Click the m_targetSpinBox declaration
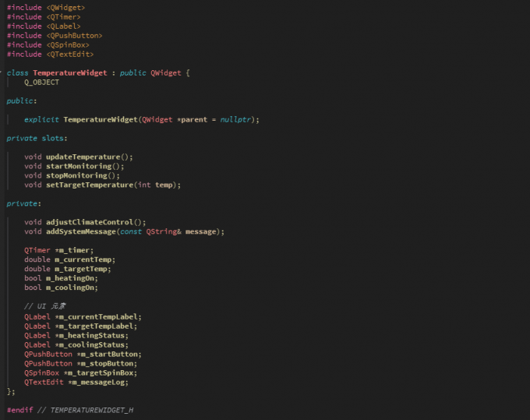530x420 pixels. pyautogui.click(x=99, y=372)
